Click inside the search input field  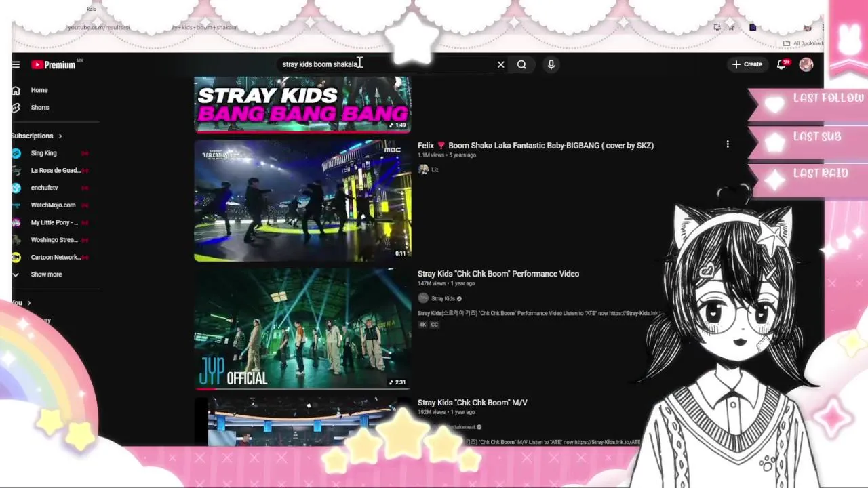tap(387, 64)
